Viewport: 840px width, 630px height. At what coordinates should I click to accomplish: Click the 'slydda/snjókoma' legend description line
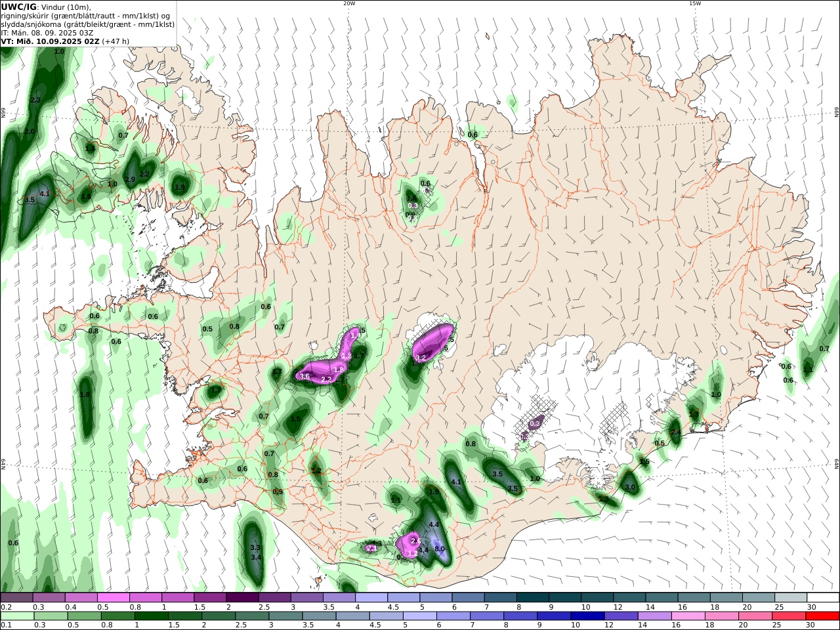coord(88,24)
